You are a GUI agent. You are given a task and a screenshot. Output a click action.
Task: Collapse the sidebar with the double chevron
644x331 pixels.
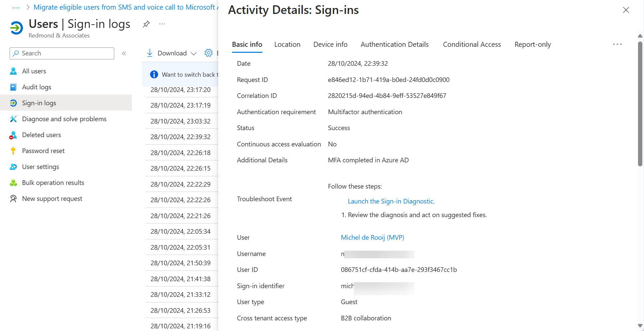click(x=124, y=53)
